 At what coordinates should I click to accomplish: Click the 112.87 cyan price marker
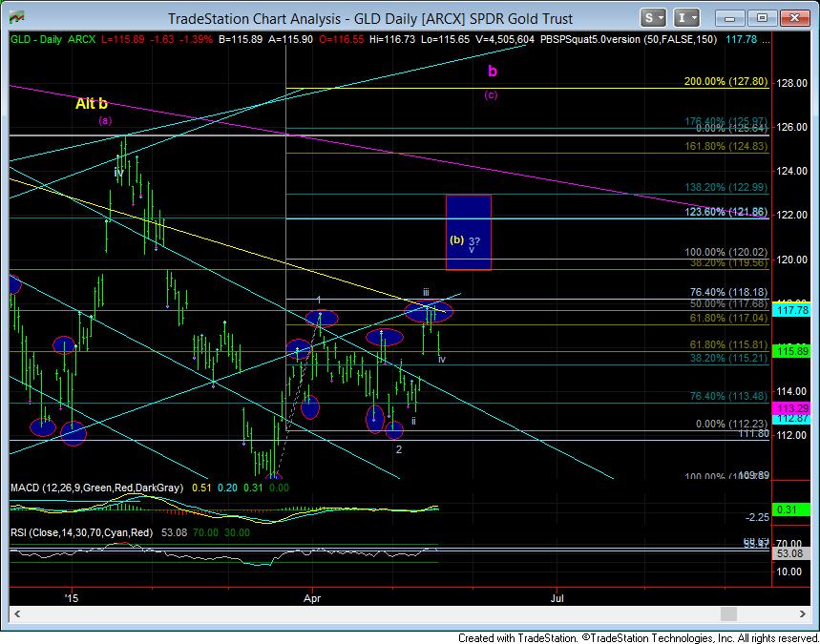click(793, 418)
